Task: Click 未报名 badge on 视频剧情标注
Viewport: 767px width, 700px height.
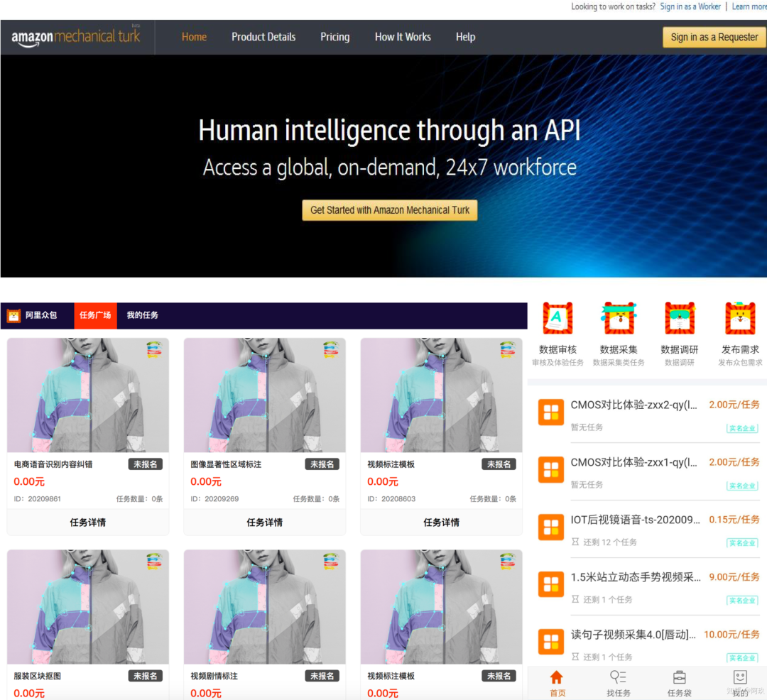Action: [x=322, y=676]
